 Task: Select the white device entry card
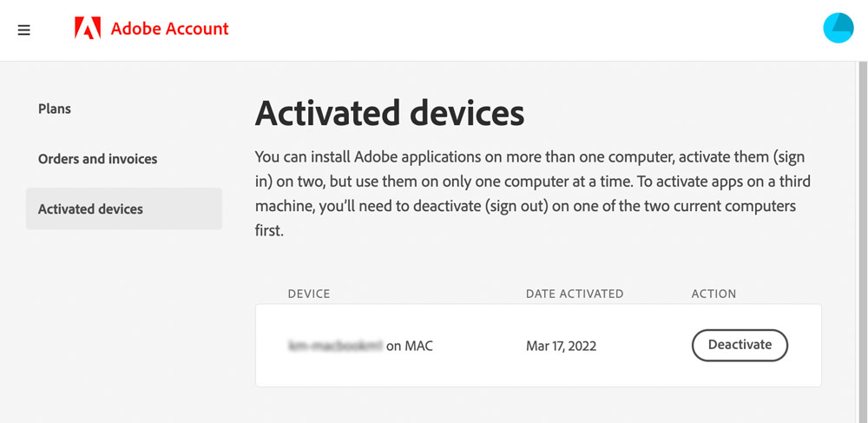[x=538, y=346]
